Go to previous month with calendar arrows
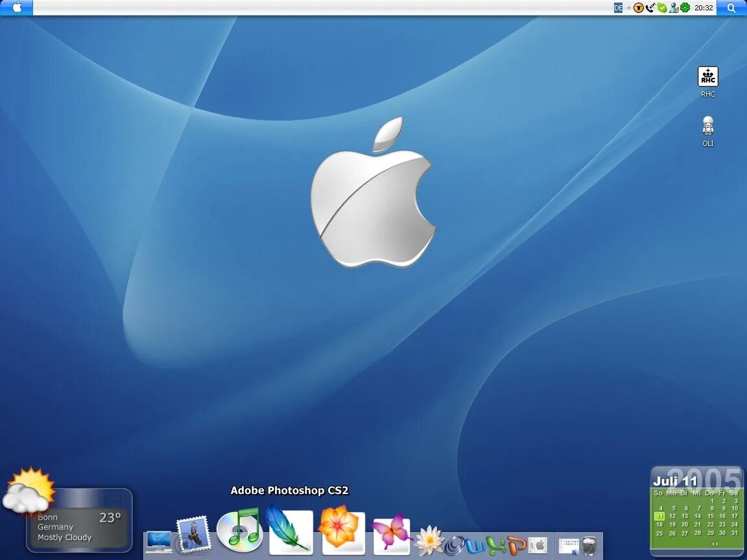The height and width of the screenshot is (560, 747). coord(715,544)
